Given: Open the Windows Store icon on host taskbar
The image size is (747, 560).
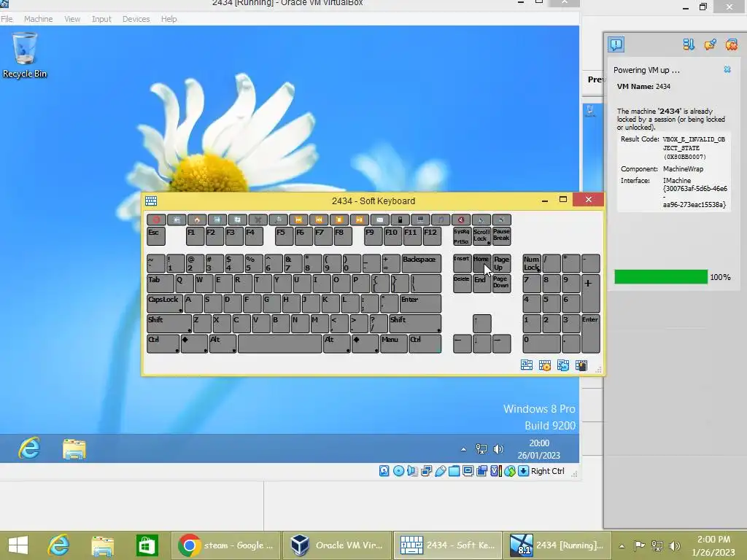Looking at the screenshot, I should pos(147,545).
